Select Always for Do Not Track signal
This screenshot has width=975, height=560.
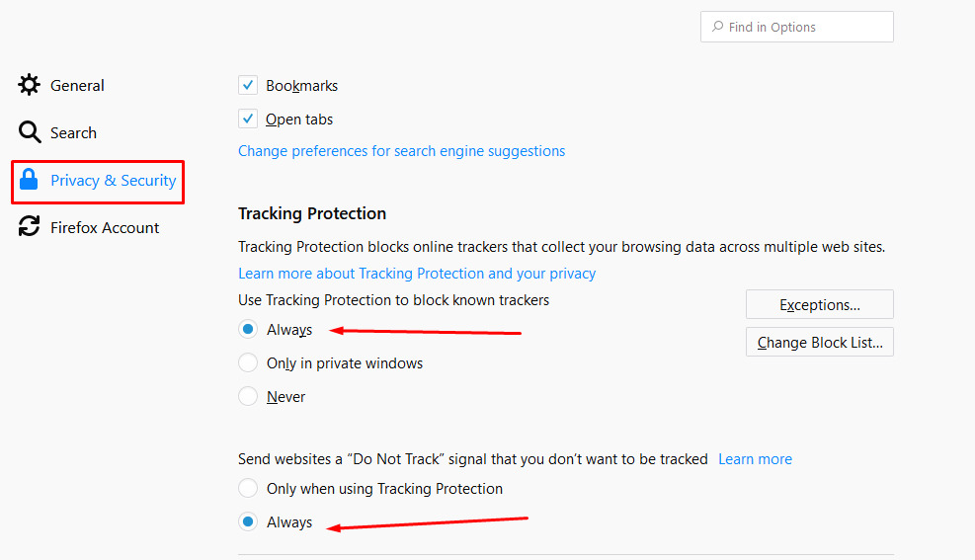248,521
